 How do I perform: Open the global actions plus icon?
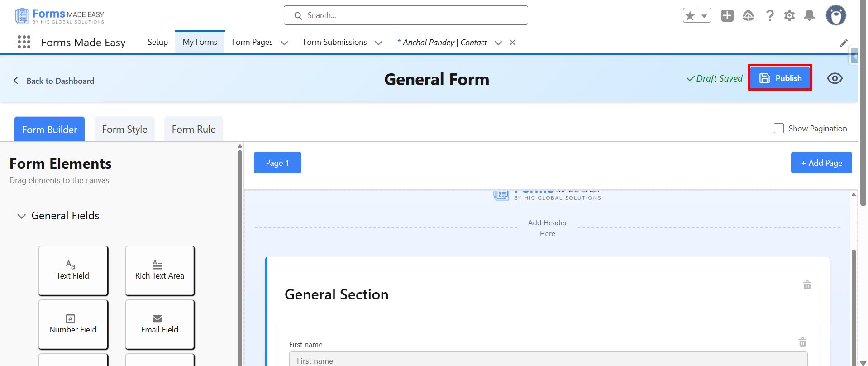click(x=727, y=15)
